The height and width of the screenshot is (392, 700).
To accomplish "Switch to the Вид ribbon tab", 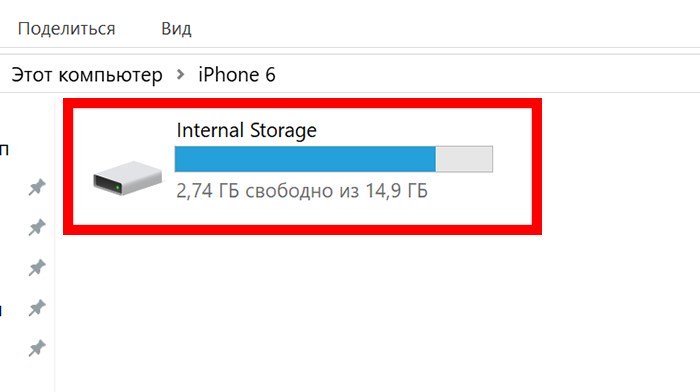I will 176,29.
